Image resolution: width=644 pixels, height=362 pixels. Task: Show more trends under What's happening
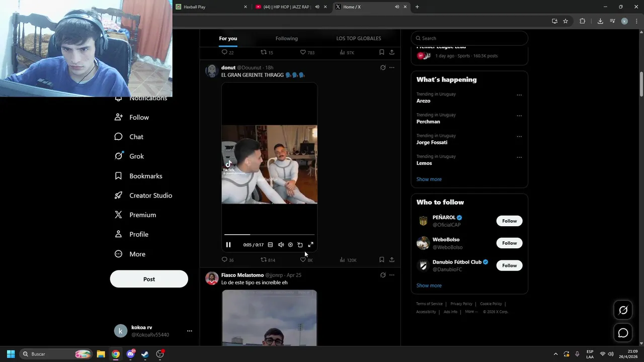(x=429, y=179)
